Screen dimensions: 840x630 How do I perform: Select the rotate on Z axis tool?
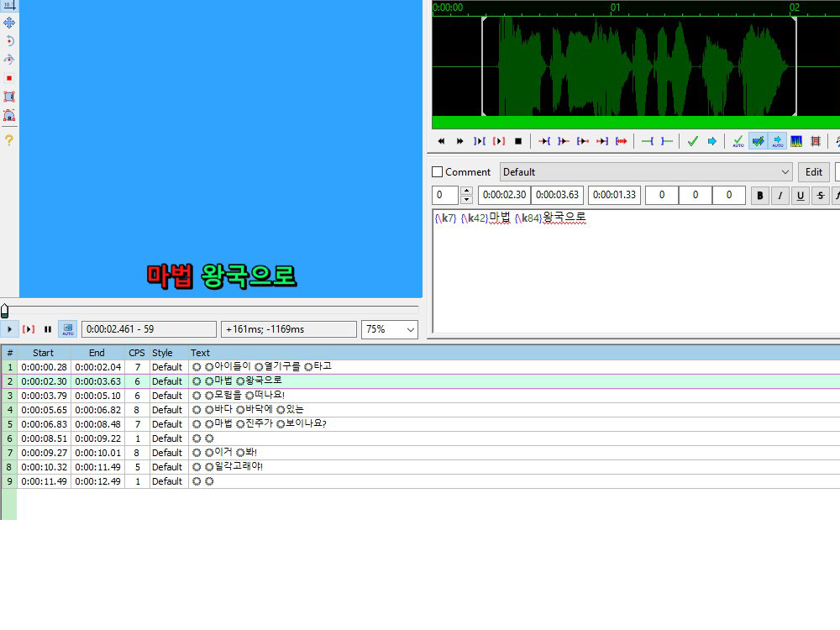pyautogui.click(x=9, y=41)
